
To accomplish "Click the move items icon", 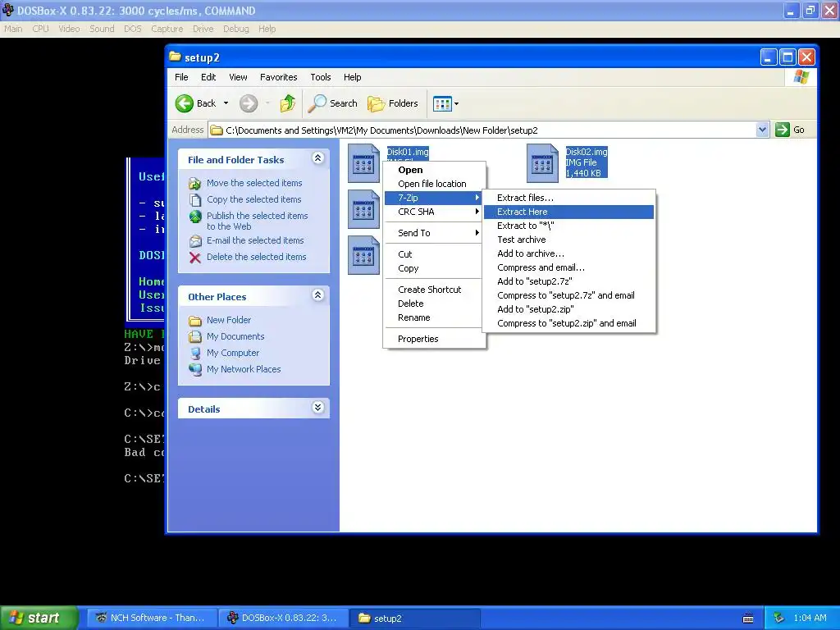I will tap(195, 184).
